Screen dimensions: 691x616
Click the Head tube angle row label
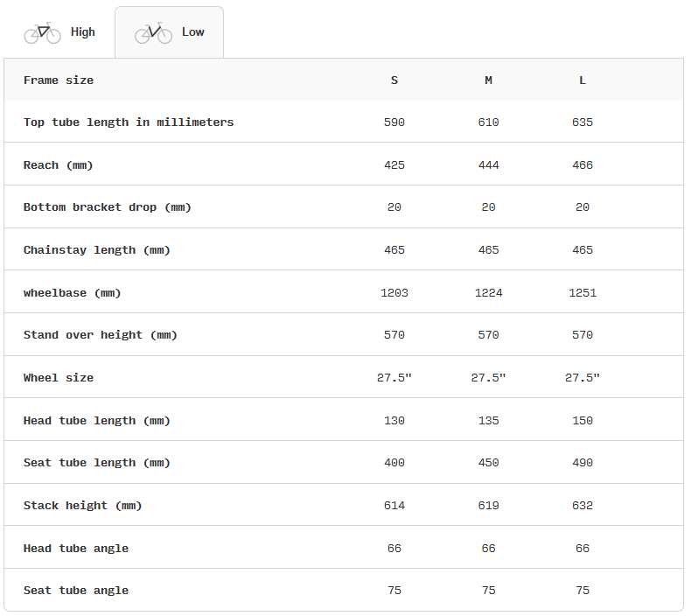point(76,549)
